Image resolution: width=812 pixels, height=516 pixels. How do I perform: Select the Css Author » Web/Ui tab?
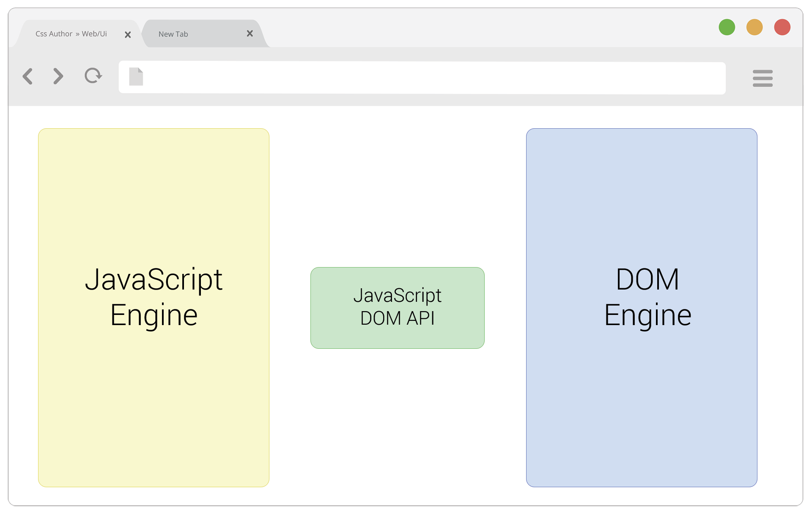(71, 34)
